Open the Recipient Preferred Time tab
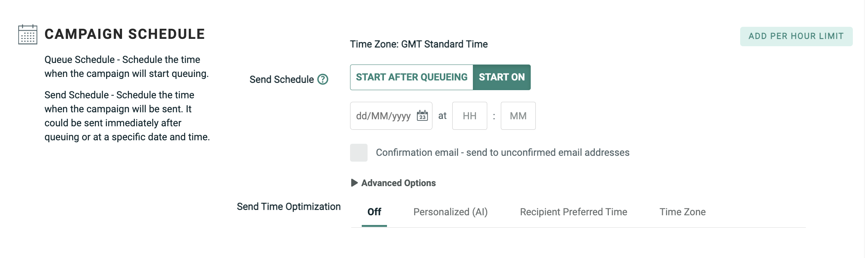The height and width of the screenshot is (258, 868). click(x=573, y=212)
